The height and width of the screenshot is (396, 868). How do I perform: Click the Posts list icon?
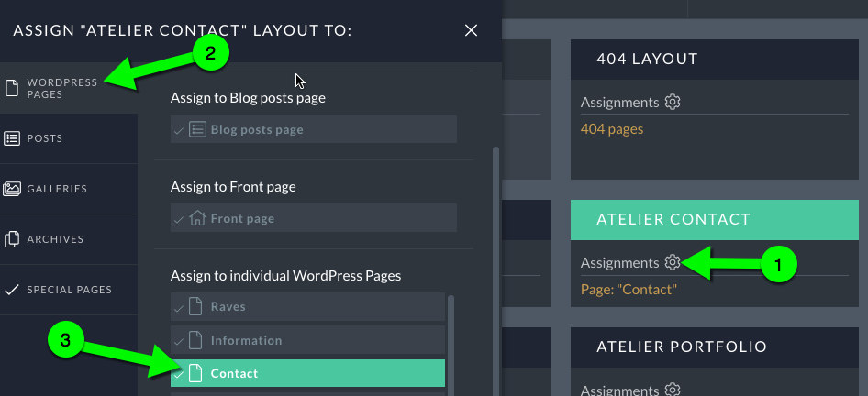(12, 138)
